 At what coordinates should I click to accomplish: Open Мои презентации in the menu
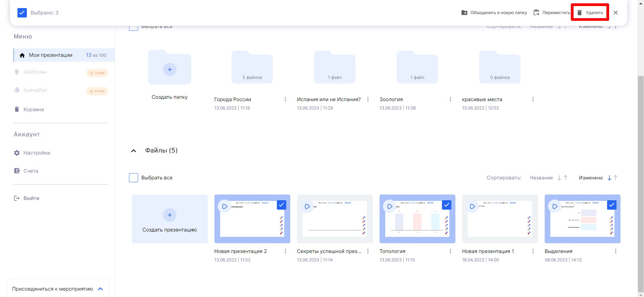pos(64,55)
